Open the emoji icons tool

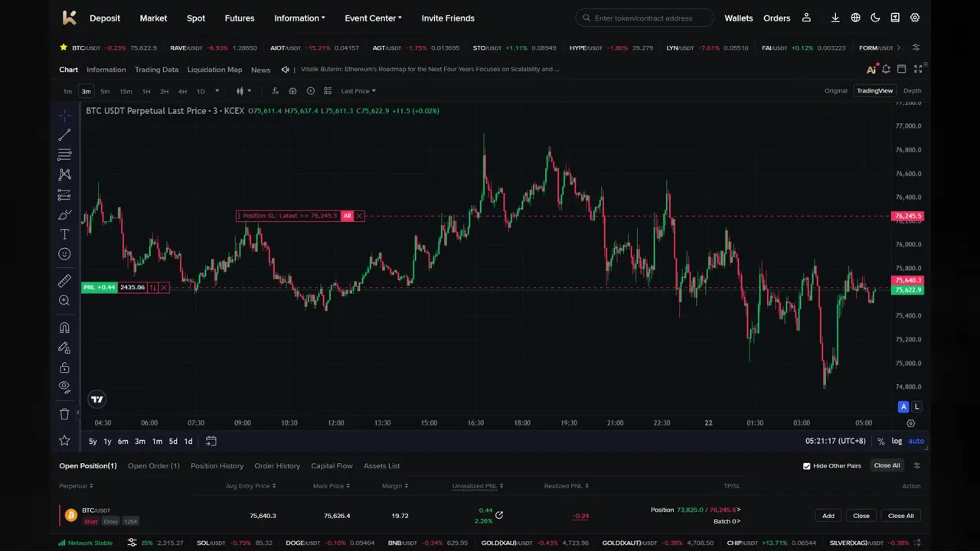click(x=64, y=254)
